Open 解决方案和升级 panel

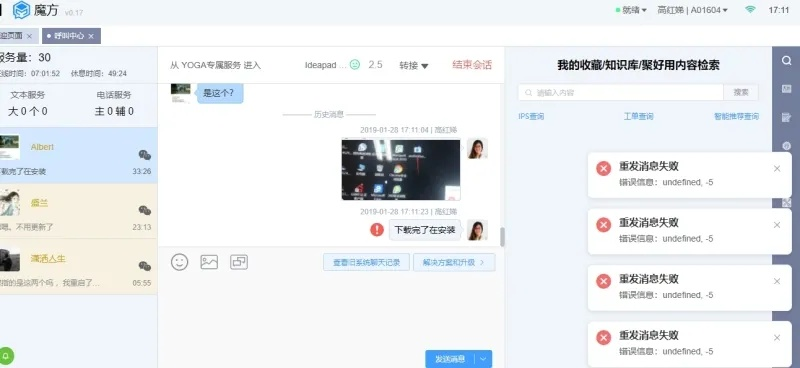tap(454, 262)
